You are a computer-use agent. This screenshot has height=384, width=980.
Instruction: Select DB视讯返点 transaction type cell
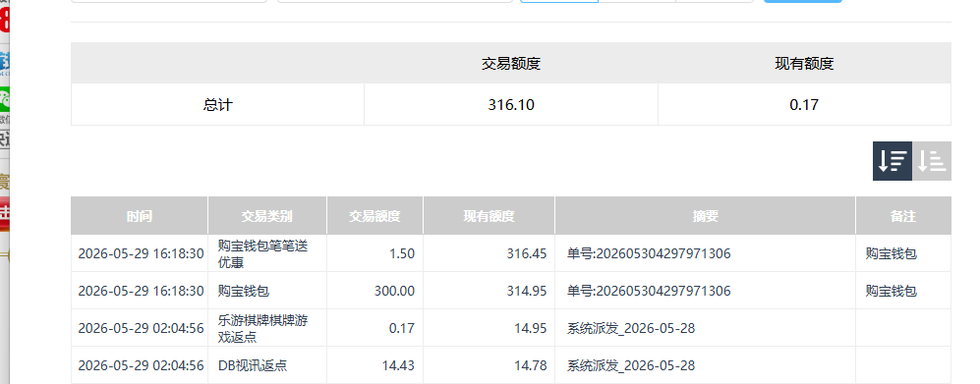pyautogui.click(x=267, y=365)
